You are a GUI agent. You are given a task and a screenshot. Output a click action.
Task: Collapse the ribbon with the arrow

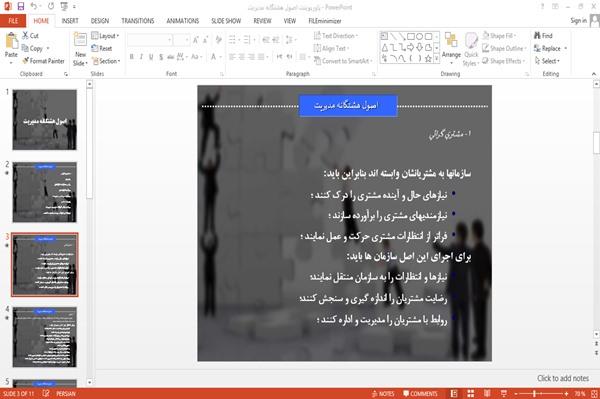594,74
